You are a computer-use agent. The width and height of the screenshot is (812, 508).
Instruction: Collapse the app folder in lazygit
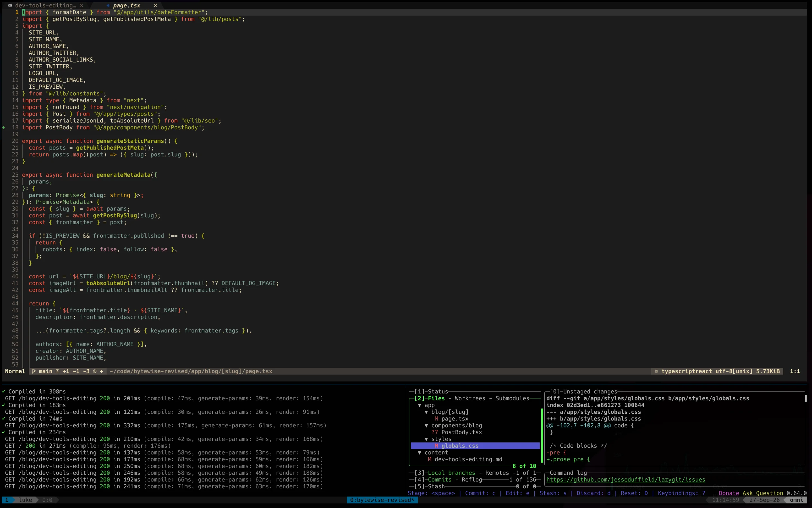420,405
